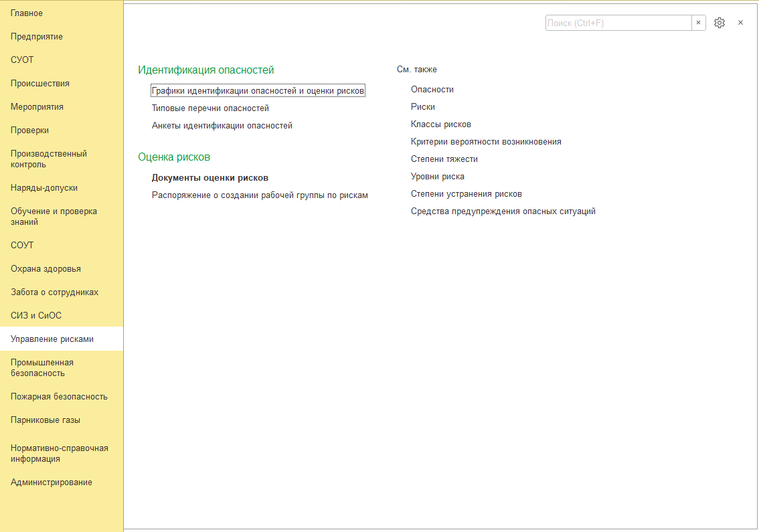Open the Классы рисков list

441,124
